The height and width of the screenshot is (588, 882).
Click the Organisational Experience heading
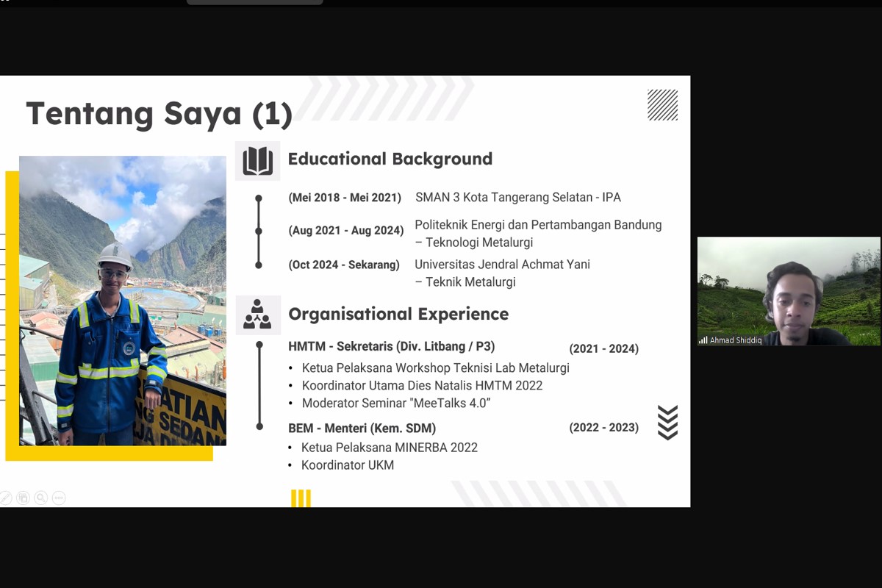[398, 314]
